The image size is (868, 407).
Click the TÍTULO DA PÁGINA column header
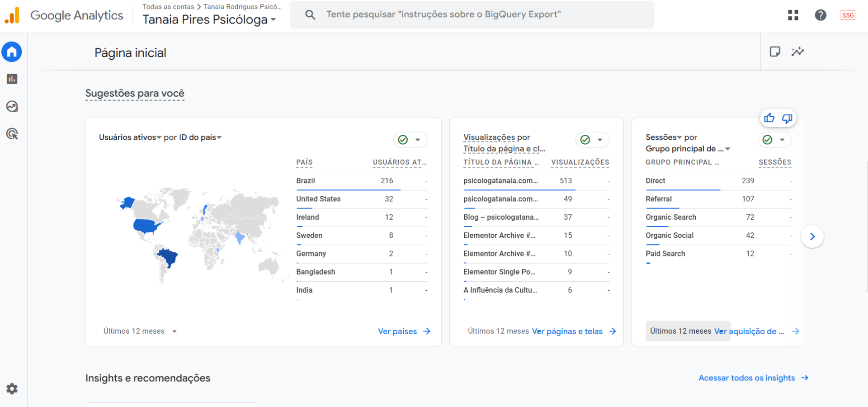[x=501, y=162]
